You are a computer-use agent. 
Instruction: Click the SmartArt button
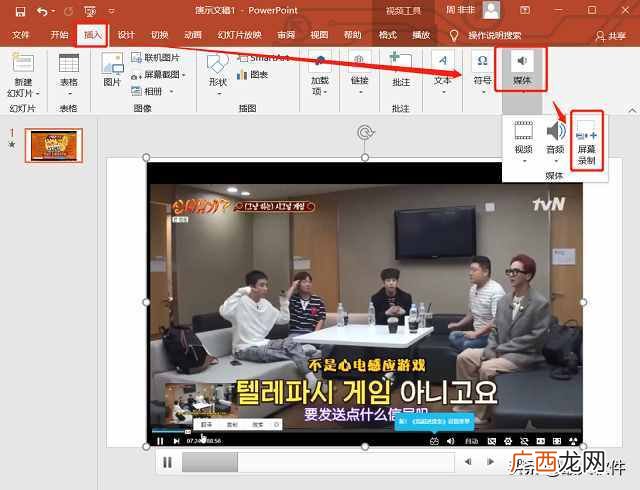pos(264,58)
